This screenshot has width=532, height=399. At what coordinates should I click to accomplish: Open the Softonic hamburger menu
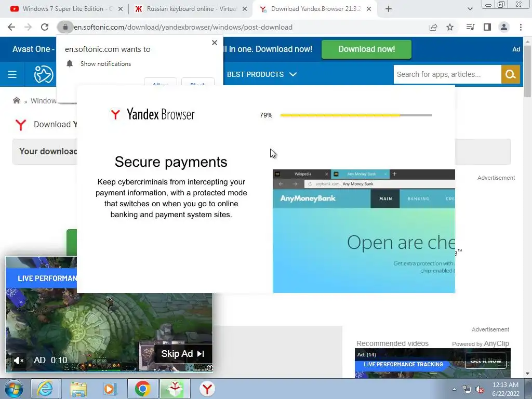point(12,74)
